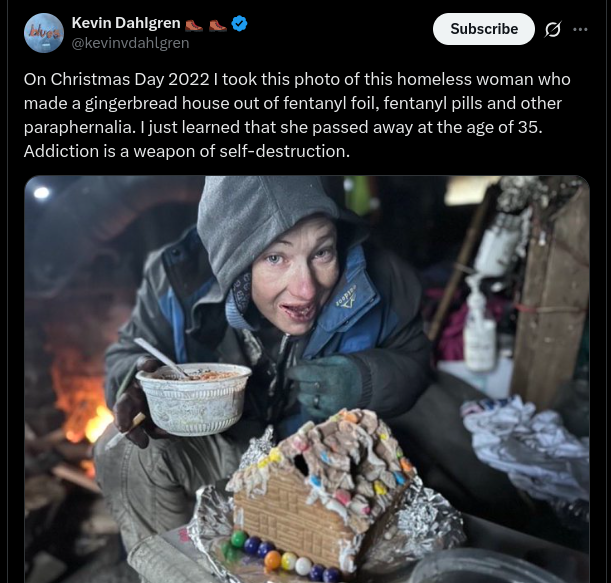Viewport: 611px width, 583px height.
Task: Click the crumpled white cloth in photo
Action: [x=526, y=442]
